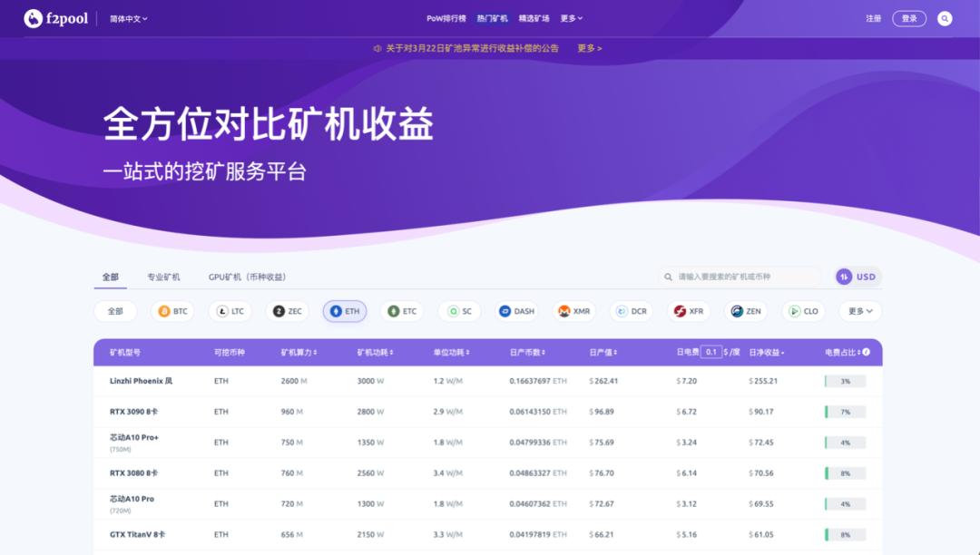The width and height of the screenshot is (980, 555).
Task: Open the search magnifier in the top bar
Action: point(946,17)
